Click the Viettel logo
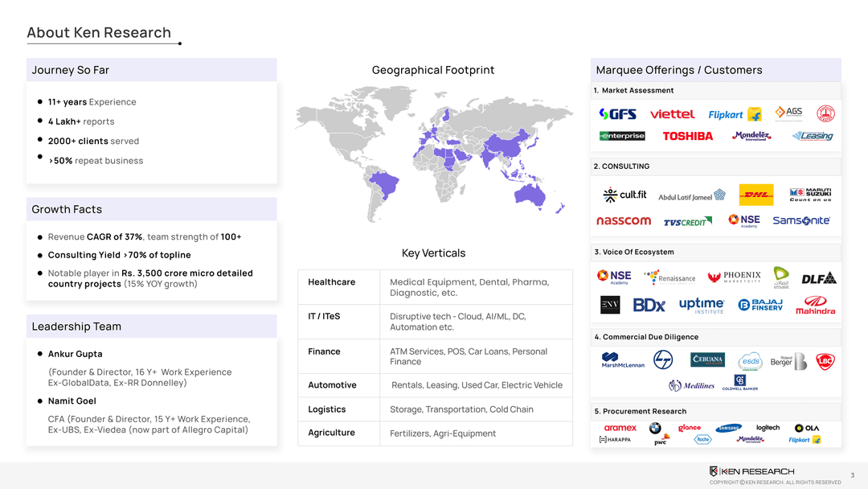 click(672, 114)
